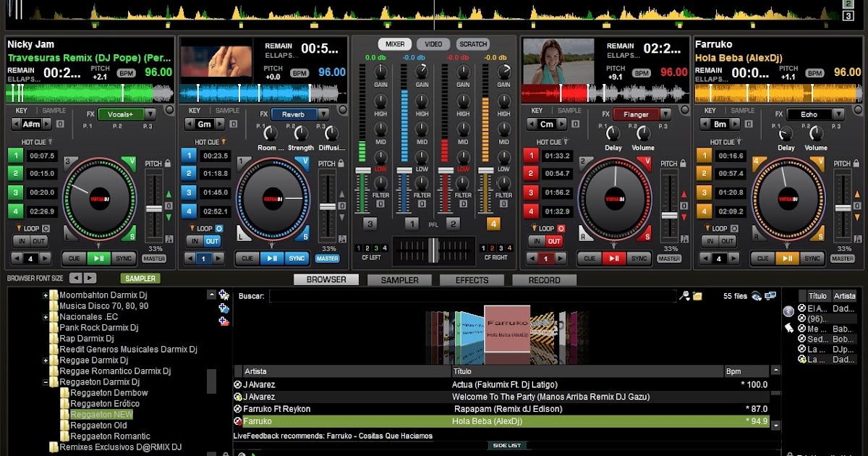
Task: Play/pause the orange Farruko deck
Action: [x=787, y=258]
